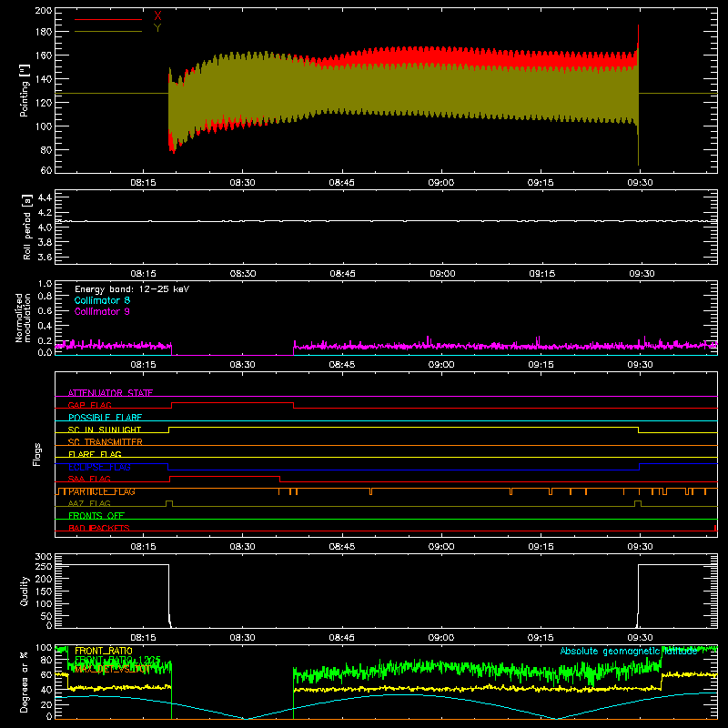Click the '250' tick in Quality panel
Image resolution: width=728 pixels, height=728 pixels.
[x=43, y=567]
